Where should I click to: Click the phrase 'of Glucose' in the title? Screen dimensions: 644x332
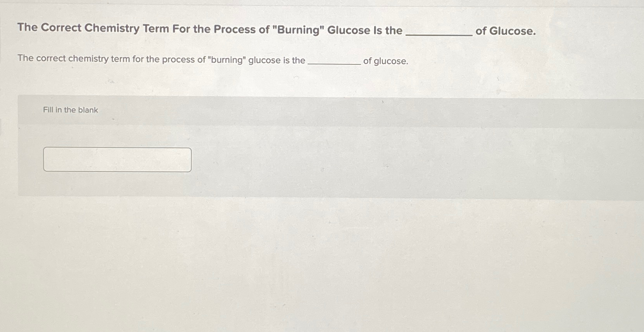click(x=506, y=31)
